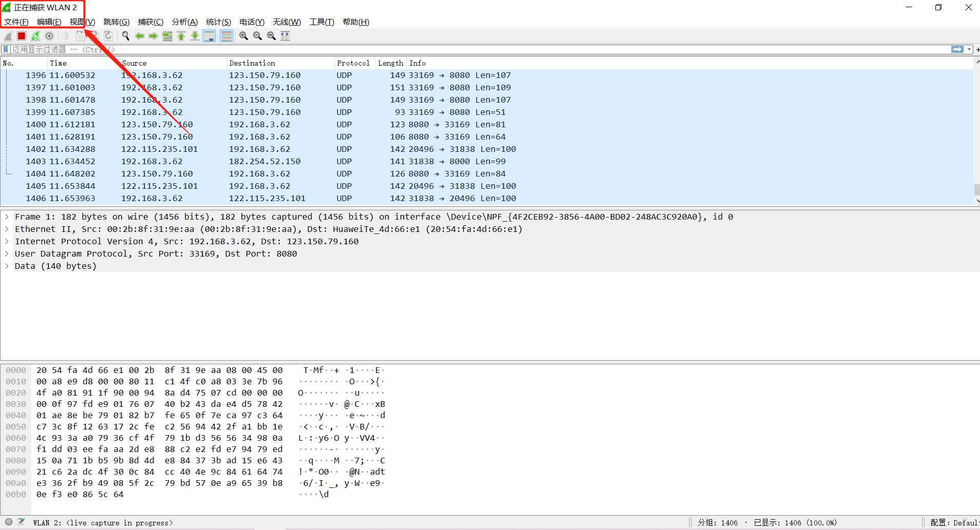The image size is (980, 530).
Task: Click WLAN 2 live capture status text
Action: (103, 522)
